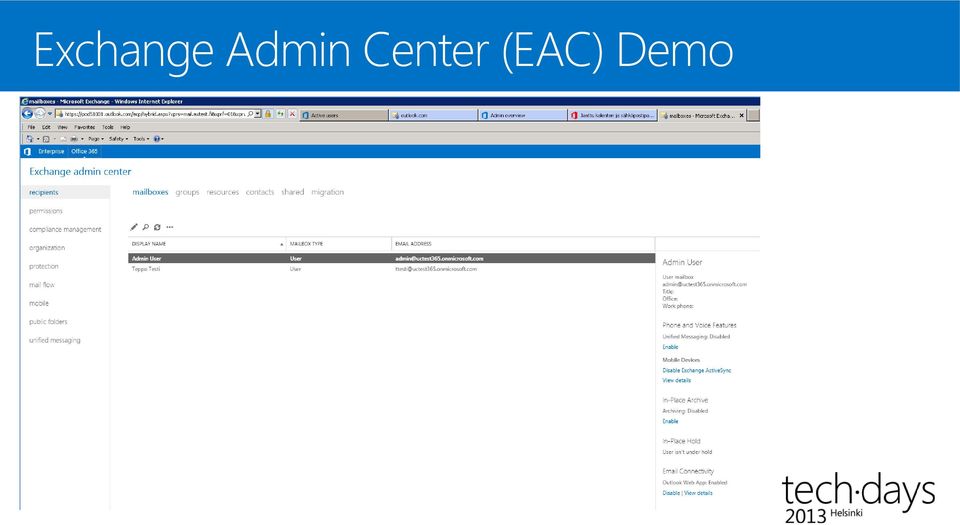960x525 pixels.
Task: Select recipients in the sidebar
Action: 66,192
